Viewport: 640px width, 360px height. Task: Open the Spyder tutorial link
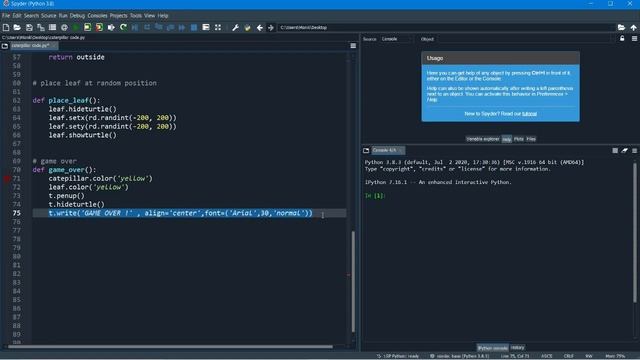pyautogui.click(x=529, y=114)
